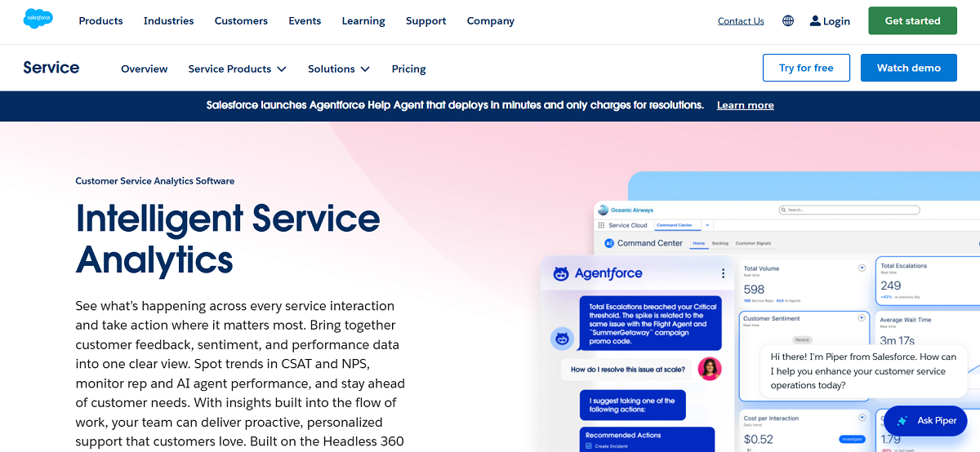Click the hero paragraph starting 'See what's happening'
The height and width of the screenshot is (452, 980).
[x=240, y=374]
